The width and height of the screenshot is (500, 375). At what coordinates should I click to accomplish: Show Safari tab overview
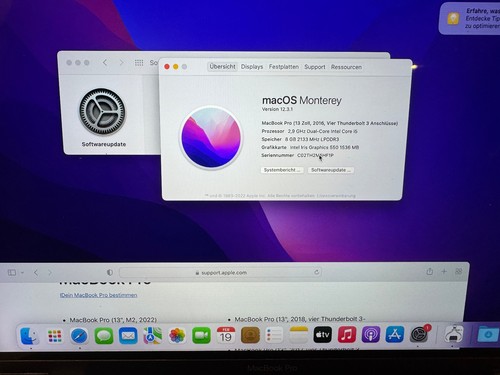(459, 271)
